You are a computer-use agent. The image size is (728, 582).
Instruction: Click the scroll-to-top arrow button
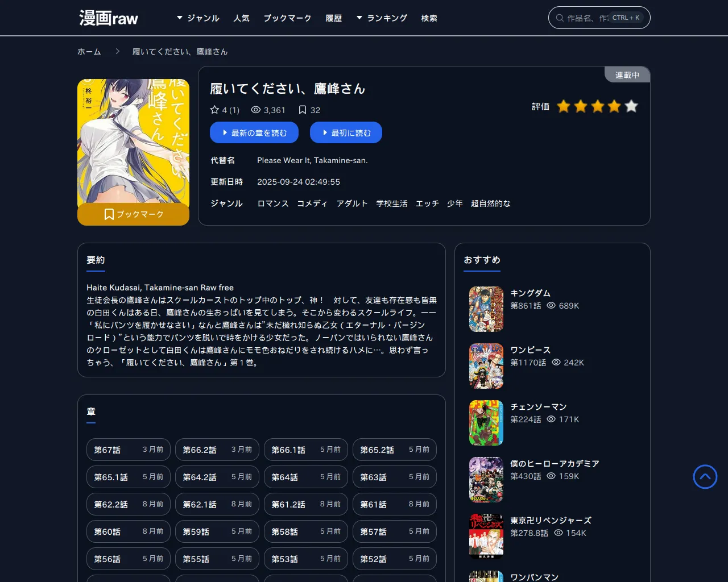pyautogui.click(x=705, y=477)
